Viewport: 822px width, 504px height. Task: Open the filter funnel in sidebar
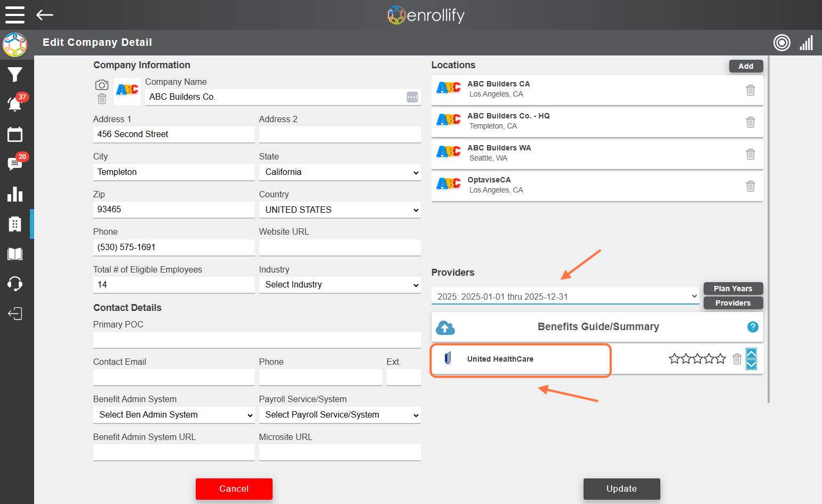(x=15, y=75)
